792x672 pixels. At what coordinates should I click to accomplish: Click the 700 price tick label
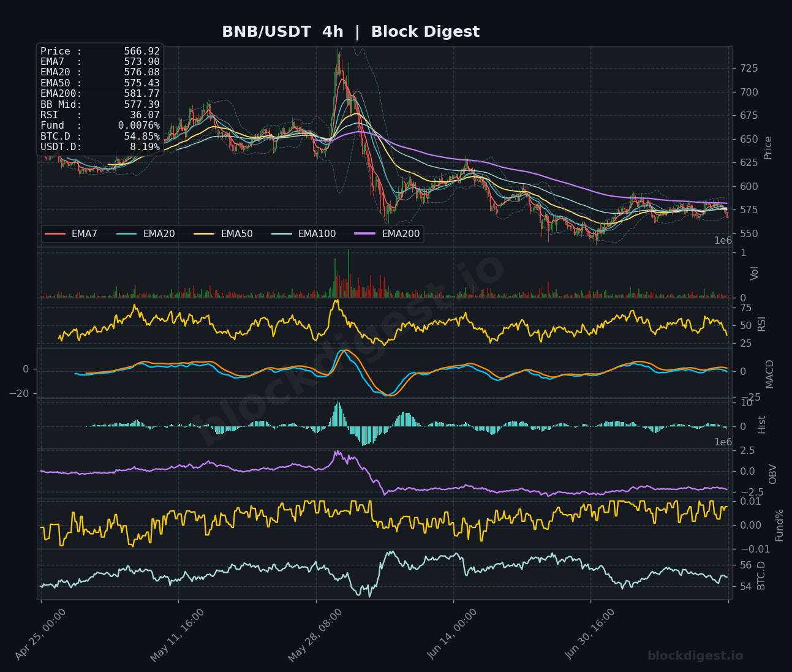point(748,92)
